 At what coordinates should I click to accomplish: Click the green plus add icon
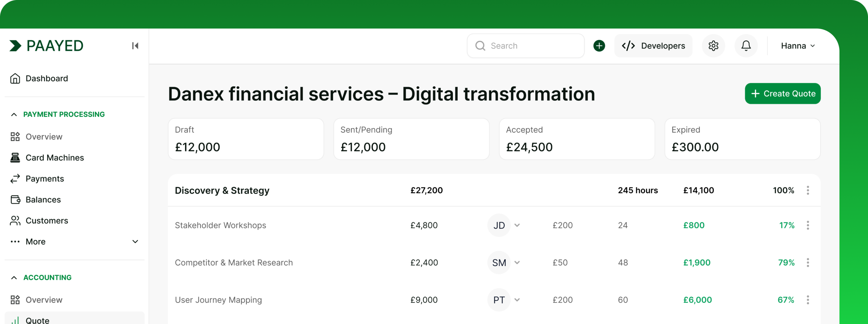click(x=599, y=46)
